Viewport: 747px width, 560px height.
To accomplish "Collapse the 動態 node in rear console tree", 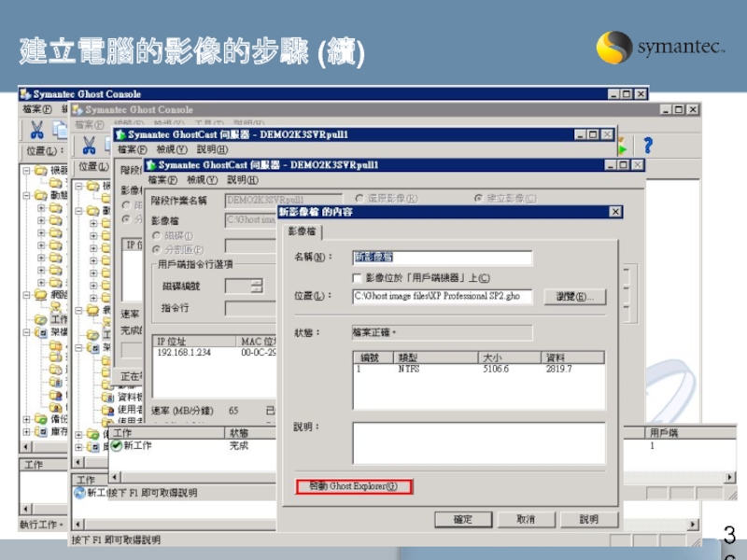I will click(27, 195).
